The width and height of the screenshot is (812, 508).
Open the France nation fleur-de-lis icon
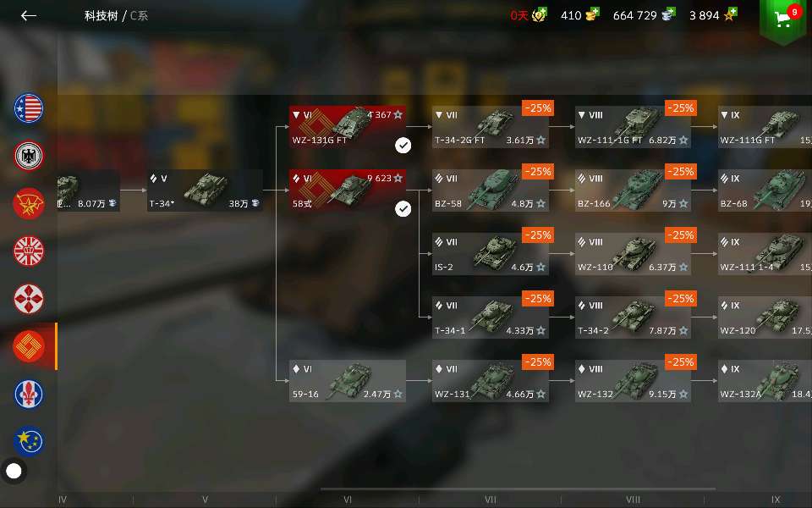point(29,394)
